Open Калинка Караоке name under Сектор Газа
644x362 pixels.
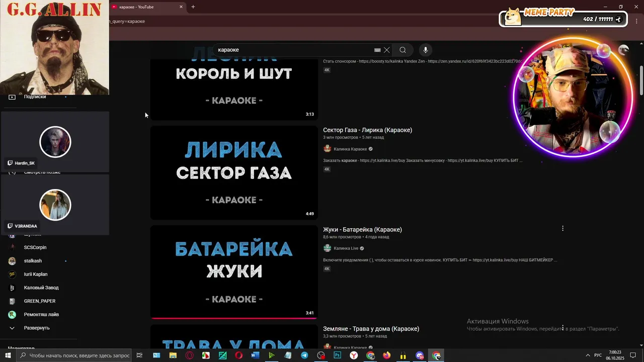click(350, 149)
